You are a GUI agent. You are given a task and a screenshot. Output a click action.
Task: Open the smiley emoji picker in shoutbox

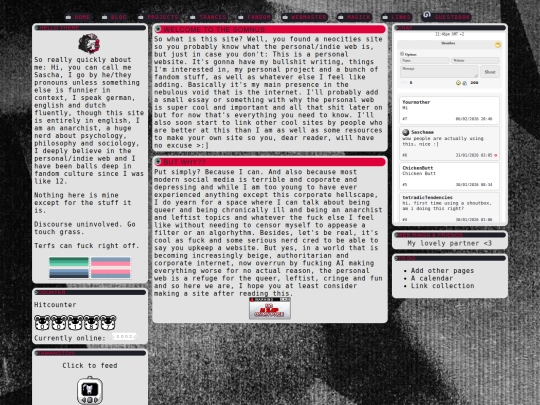click(458, 83)
